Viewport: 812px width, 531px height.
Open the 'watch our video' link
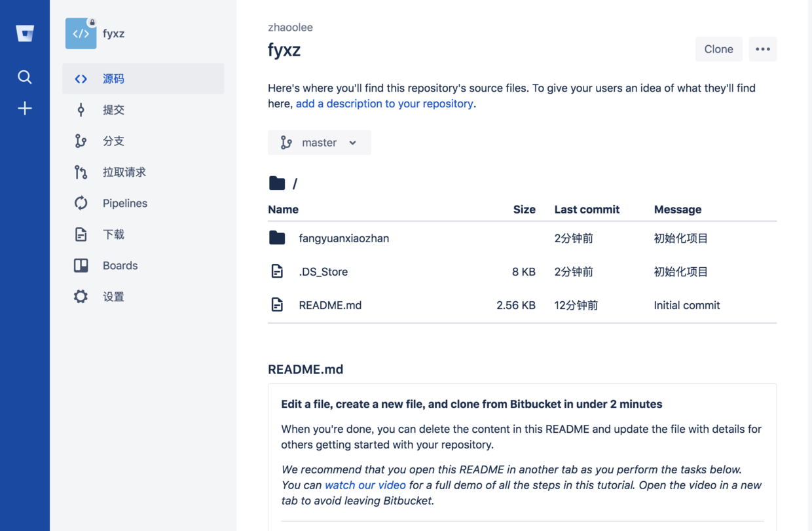[365, 485]
